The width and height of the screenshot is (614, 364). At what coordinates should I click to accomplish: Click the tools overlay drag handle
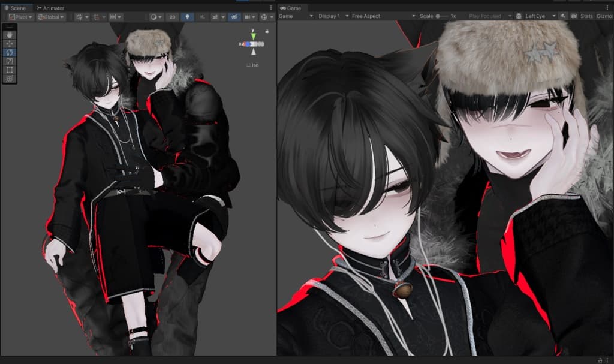[x=10, y=26]
